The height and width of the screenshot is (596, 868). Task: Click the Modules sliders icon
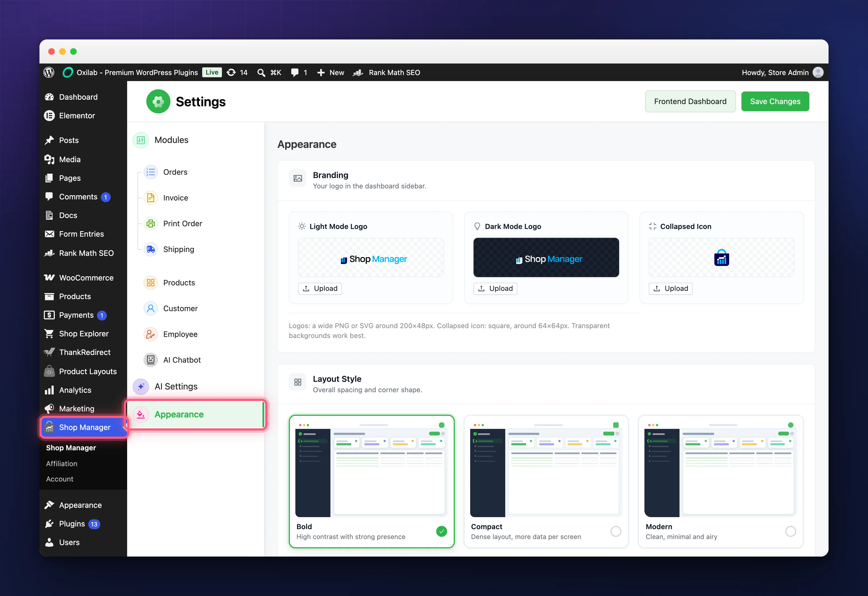[141, 140]
